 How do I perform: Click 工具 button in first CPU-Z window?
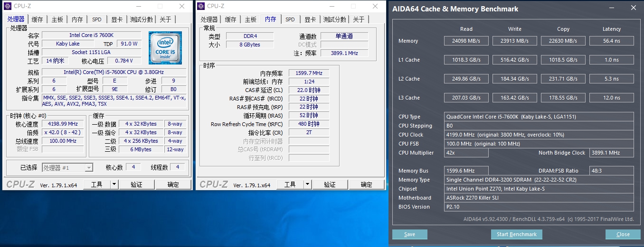point(97,184)
